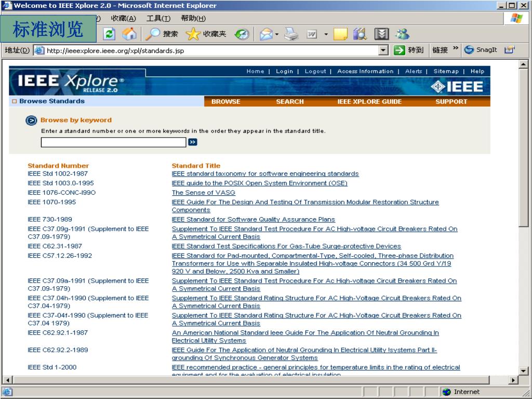Click the vertical scrollbar thumb
Image resolution: width=532 pixels, height=399 pixels.
[x=524, y=147]
